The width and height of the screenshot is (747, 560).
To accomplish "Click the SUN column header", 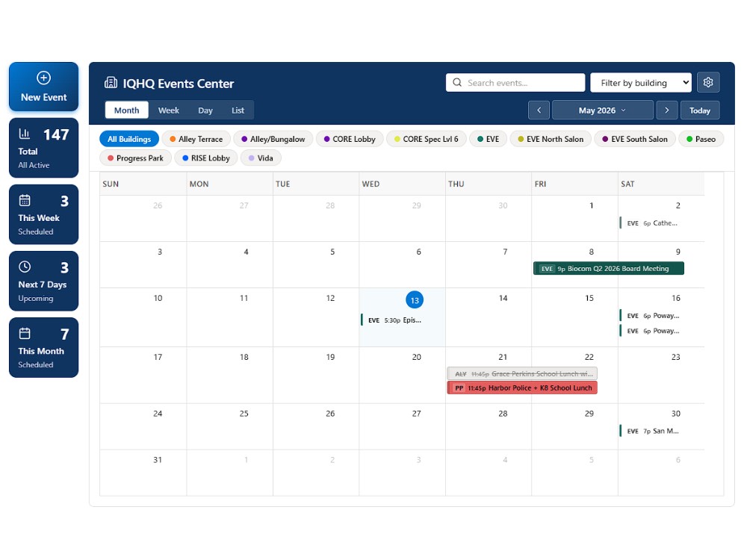I will pos(111,184).
